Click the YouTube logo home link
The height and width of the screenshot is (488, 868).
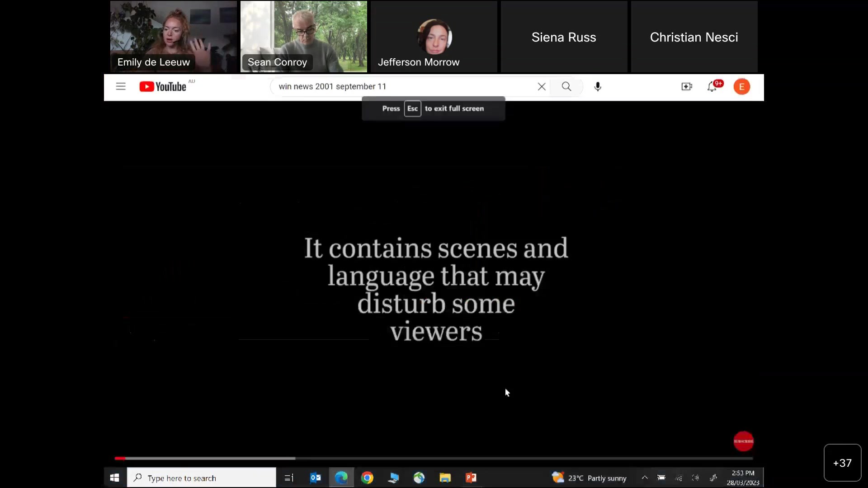(x=163, y=86)
